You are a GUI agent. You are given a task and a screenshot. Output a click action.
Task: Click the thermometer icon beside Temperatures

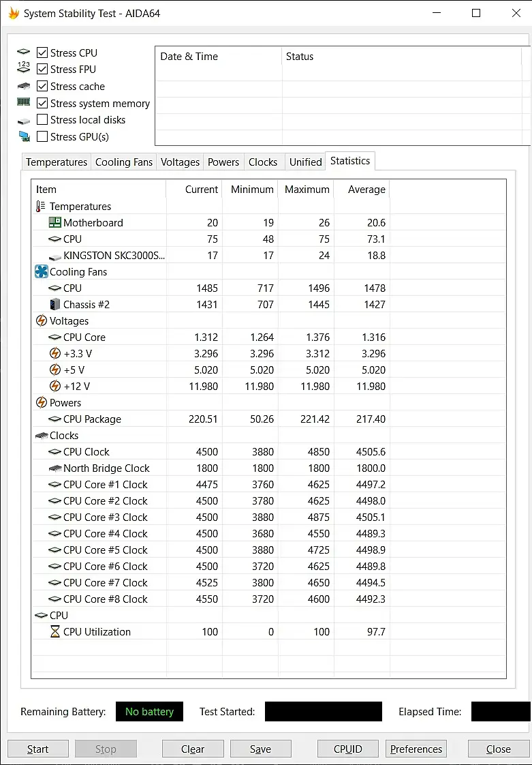[40, 207]
